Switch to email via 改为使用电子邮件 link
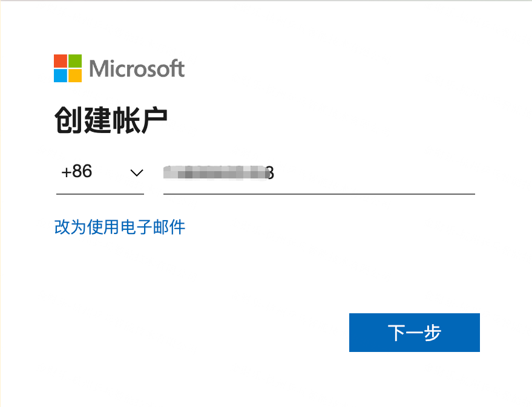The width and height of the screenshot is (532, 407). tap(119, 227)
